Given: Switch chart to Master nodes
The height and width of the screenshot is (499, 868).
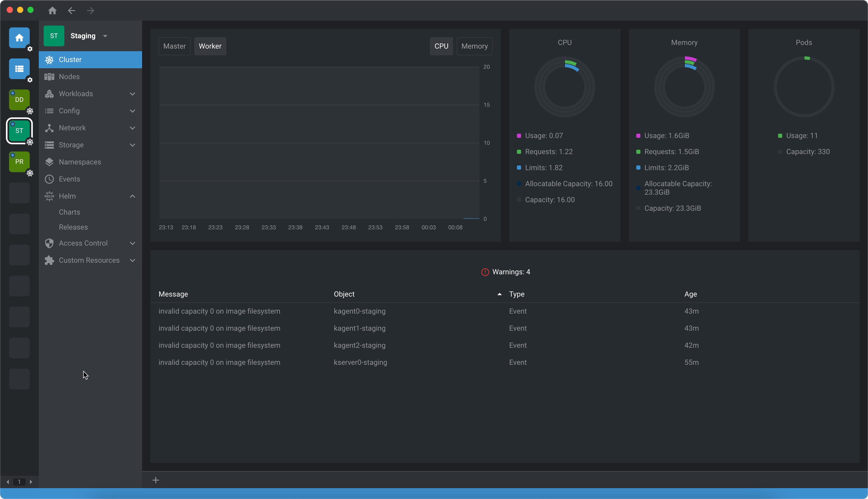Looking at the screenshot, I should pos(174,46).
